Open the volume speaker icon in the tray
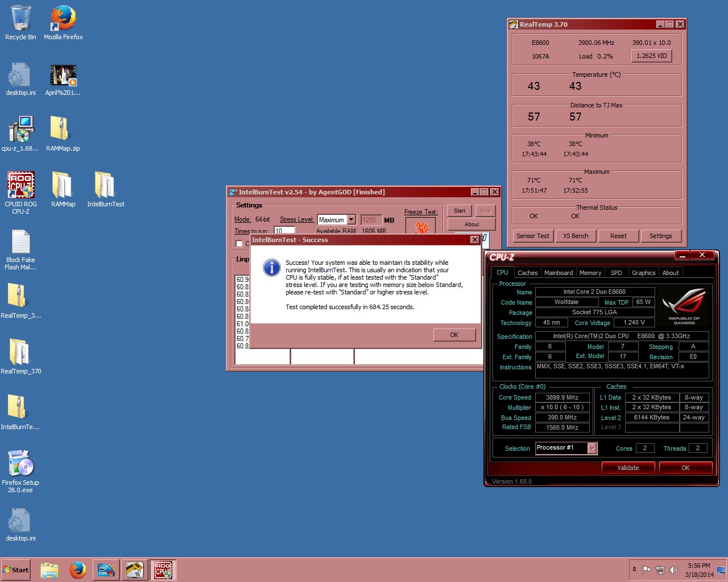 [673, 570]
